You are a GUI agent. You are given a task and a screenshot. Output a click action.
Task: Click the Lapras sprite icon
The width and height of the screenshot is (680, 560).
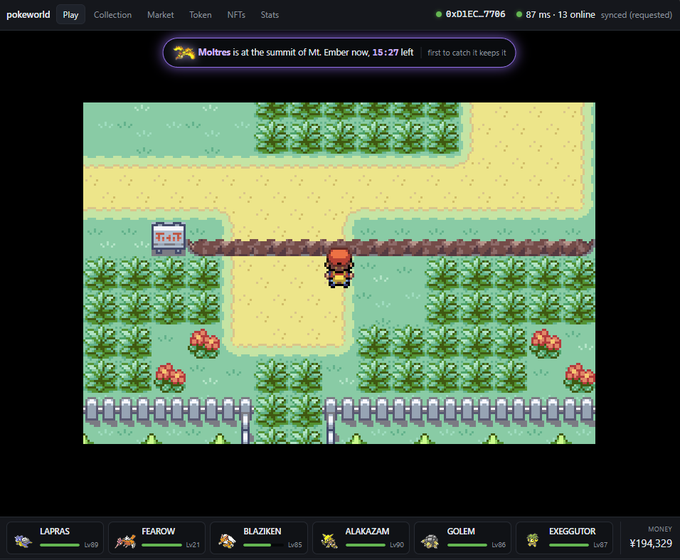point(23,540)
